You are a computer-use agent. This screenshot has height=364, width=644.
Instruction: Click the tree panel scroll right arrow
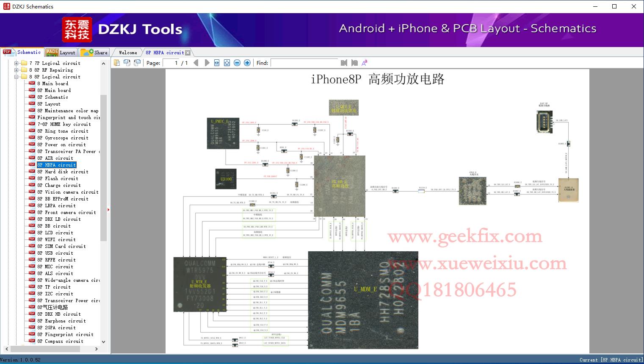point(97,349)
